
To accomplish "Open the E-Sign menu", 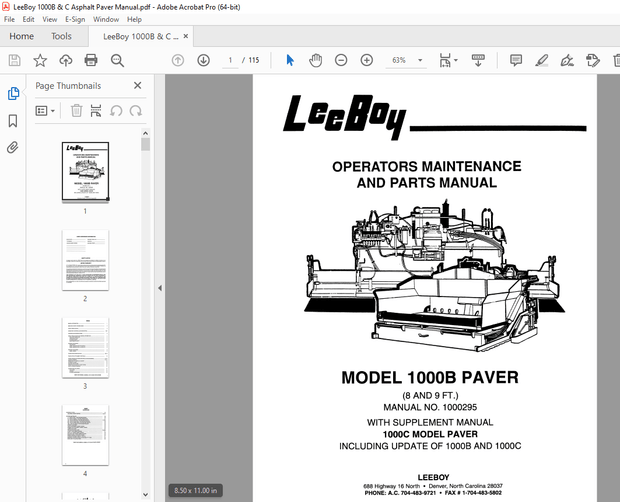I will tap(75, 19).
